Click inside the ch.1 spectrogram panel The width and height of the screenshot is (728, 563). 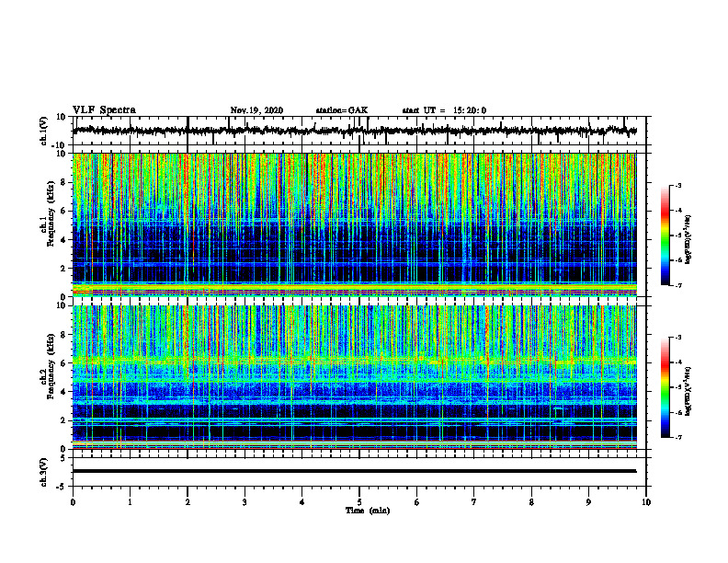coord(354,224)
